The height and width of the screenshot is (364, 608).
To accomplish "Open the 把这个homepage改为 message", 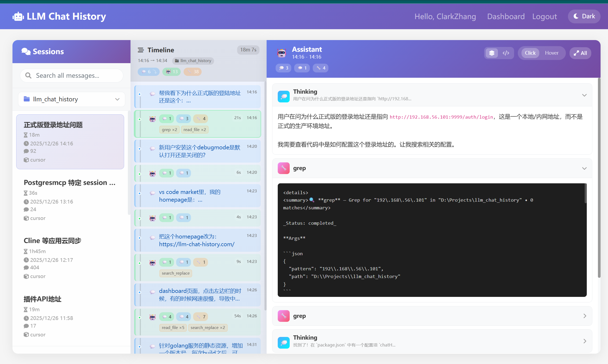I will [x=198, y=240].
